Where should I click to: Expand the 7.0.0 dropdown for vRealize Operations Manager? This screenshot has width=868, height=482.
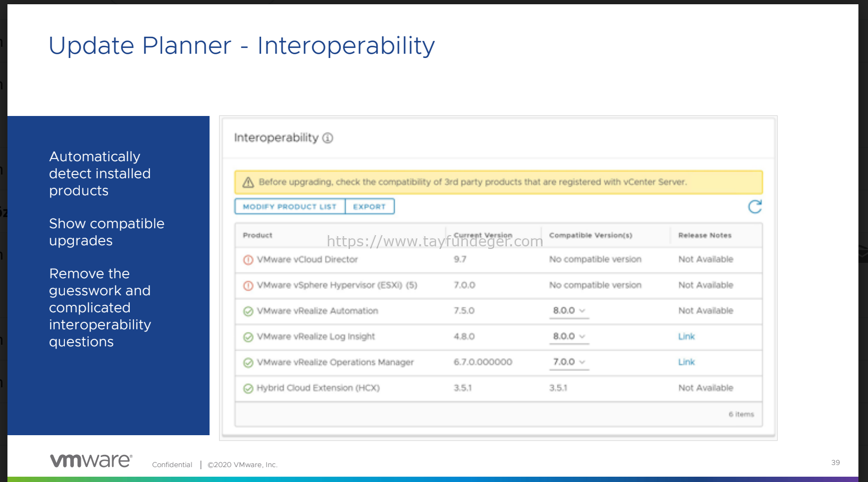[569, 362]
